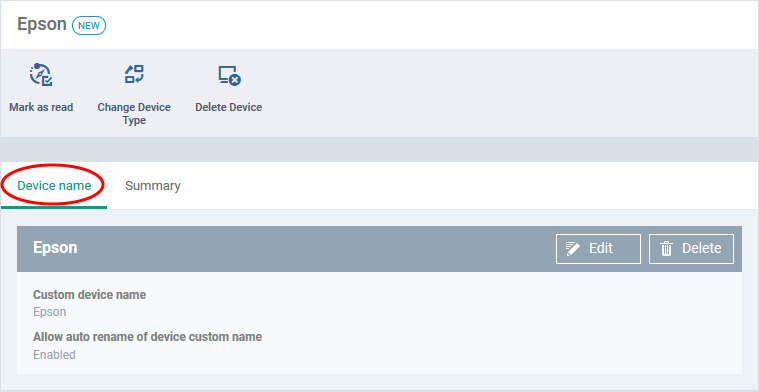Click the Mark as read compass icon
This screenshot has width=759, height=392.
click(41, 75)
